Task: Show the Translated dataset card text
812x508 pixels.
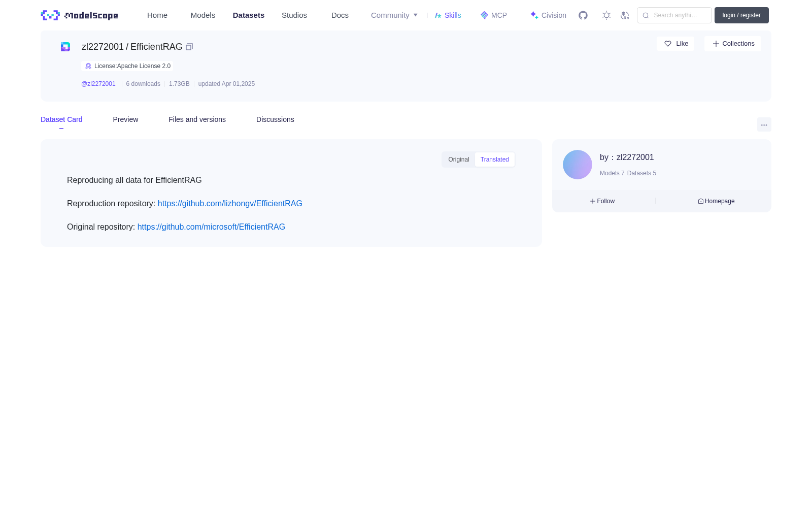Action: click(495, 160)
